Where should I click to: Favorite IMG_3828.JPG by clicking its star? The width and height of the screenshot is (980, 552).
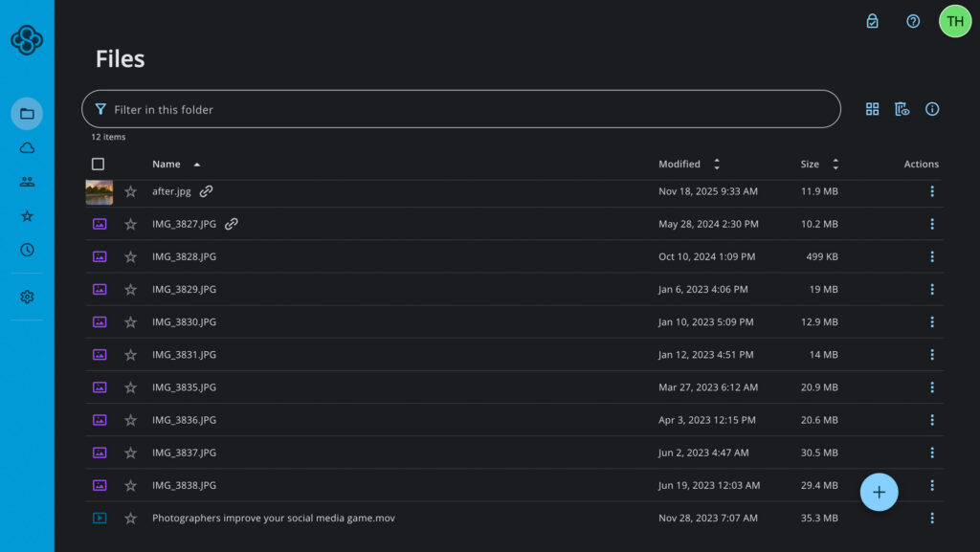(x=131, y=256)
